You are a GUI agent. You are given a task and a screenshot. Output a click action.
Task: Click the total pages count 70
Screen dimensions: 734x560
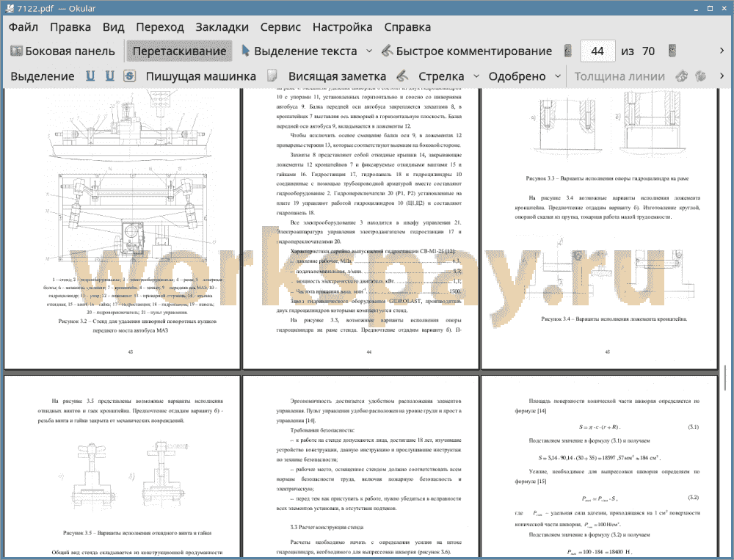648,51
